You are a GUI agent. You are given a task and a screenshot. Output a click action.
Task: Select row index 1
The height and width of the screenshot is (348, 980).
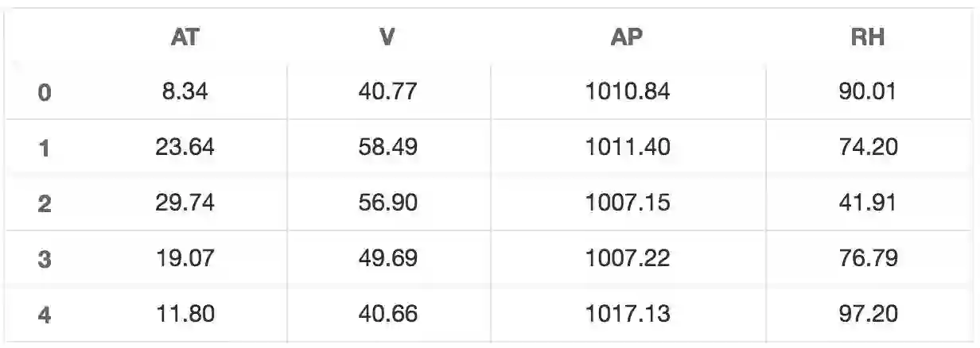click(45, 149)
